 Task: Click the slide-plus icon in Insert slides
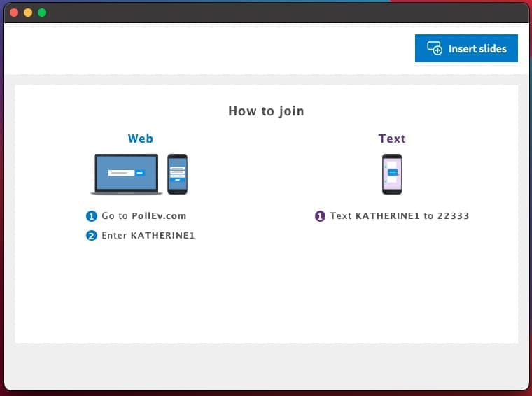[x=435, y=48]
